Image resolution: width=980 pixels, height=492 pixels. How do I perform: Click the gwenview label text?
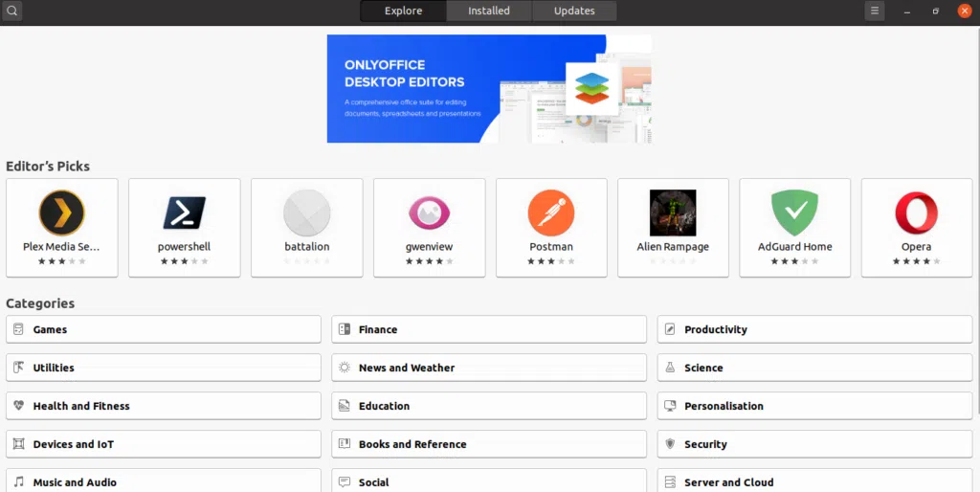pos(429,247)
